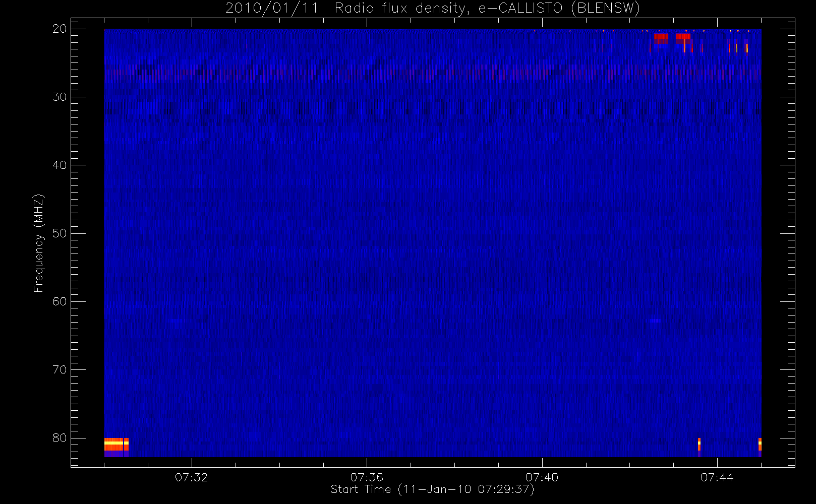Click the 07:44 time tick label

[x=717, y=477]
